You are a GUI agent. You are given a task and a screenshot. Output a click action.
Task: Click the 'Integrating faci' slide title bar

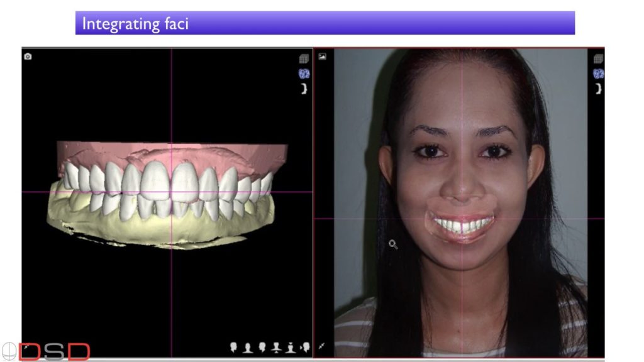(x=325, y=23)
